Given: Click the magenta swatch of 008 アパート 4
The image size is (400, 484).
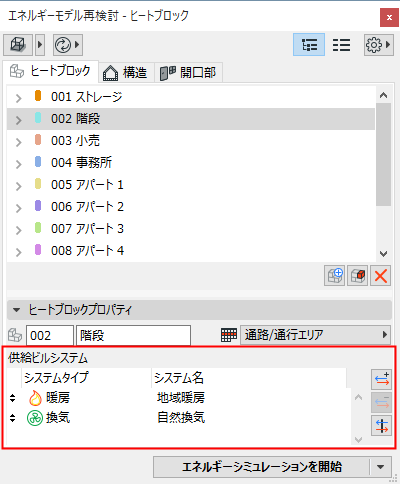Looking at the screenshot, I should tap(38, 250).
